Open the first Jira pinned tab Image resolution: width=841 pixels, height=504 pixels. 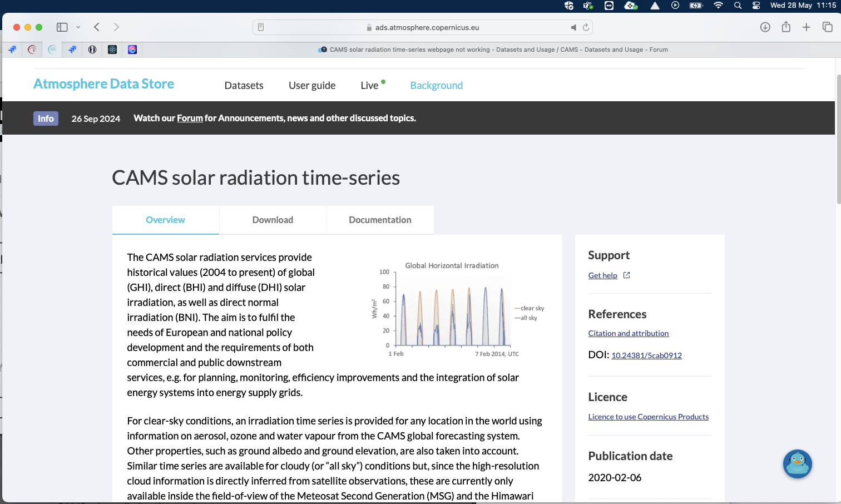[x=12, y=50]
